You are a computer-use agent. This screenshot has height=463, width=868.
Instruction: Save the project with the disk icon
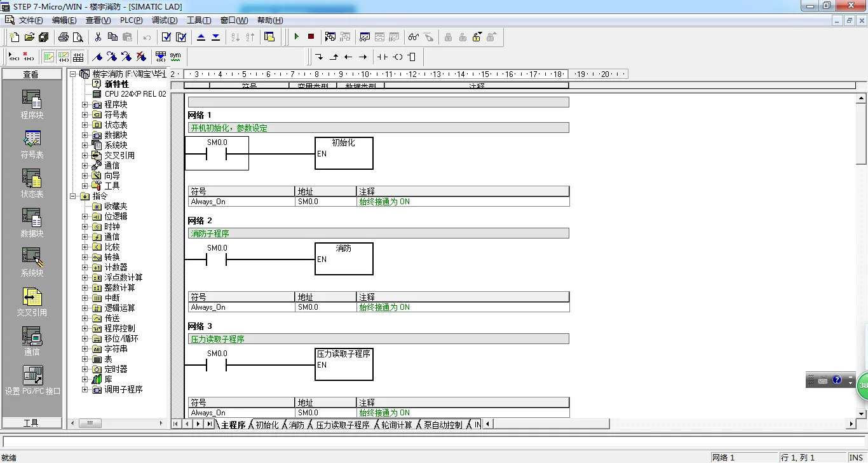[x=44, y=37]
